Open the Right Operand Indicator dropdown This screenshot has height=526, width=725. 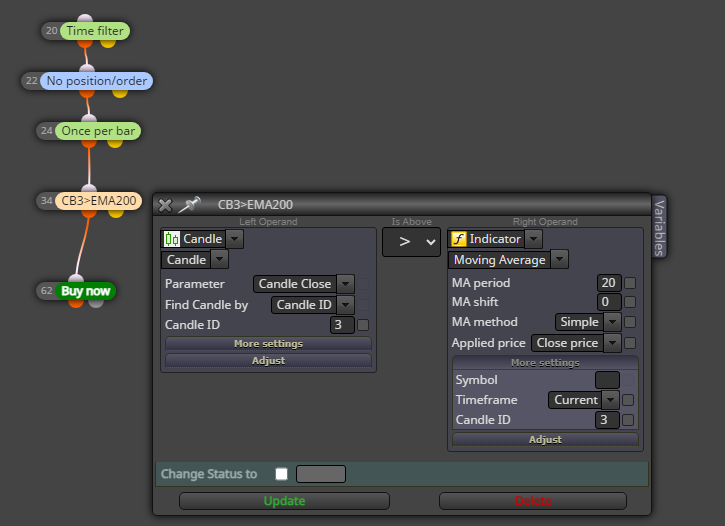point(534,239)
